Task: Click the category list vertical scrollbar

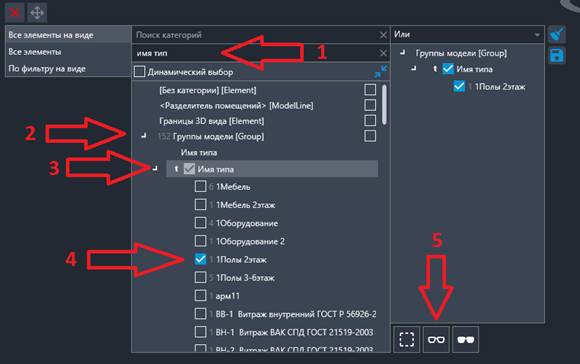Action: tap(384, 104)
